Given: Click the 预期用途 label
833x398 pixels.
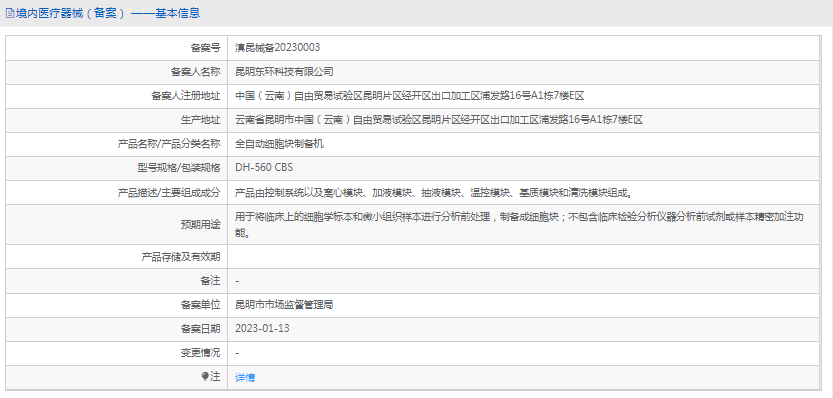Looking at the screenshot, I should [200, 225].
